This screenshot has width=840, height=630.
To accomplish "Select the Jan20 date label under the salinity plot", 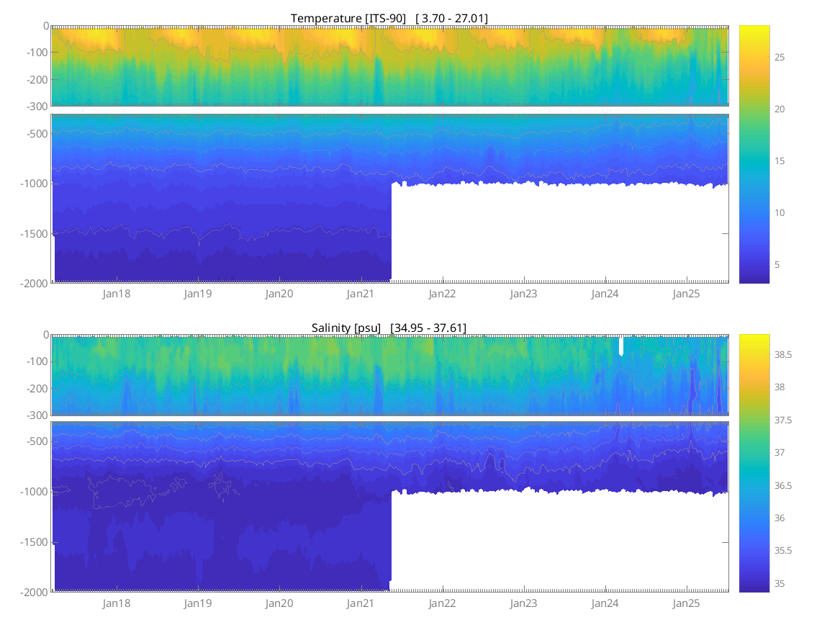I will point(279,603).
